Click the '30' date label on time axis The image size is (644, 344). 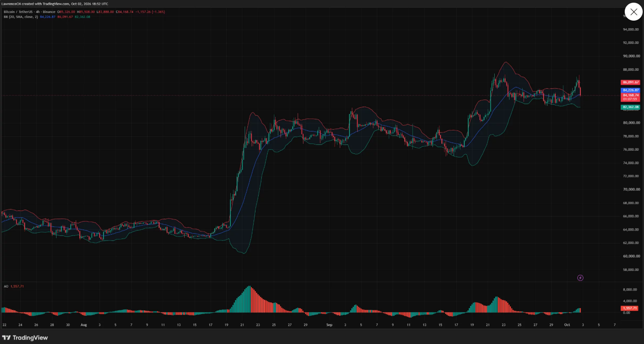68,324
